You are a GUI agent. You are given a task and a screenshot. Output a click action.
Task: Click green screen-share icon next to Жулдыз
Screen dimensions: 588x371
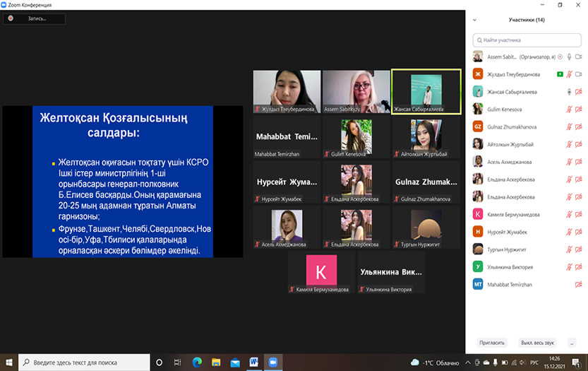click(560, 74)
